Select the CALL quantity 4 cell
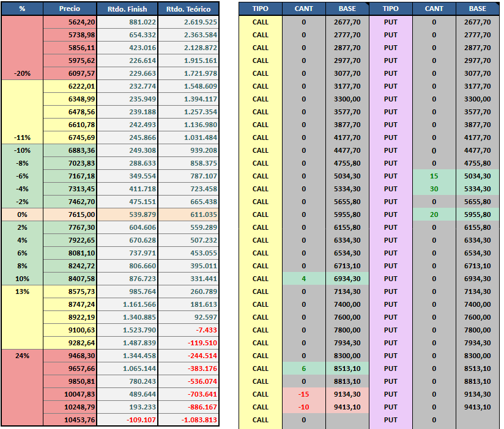 304,279
